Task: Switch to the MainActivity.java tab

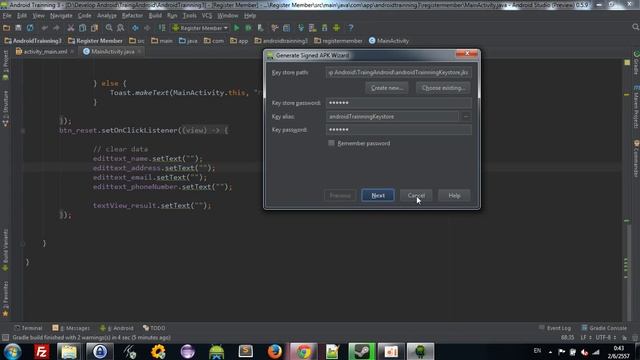Action: (113, 52)
